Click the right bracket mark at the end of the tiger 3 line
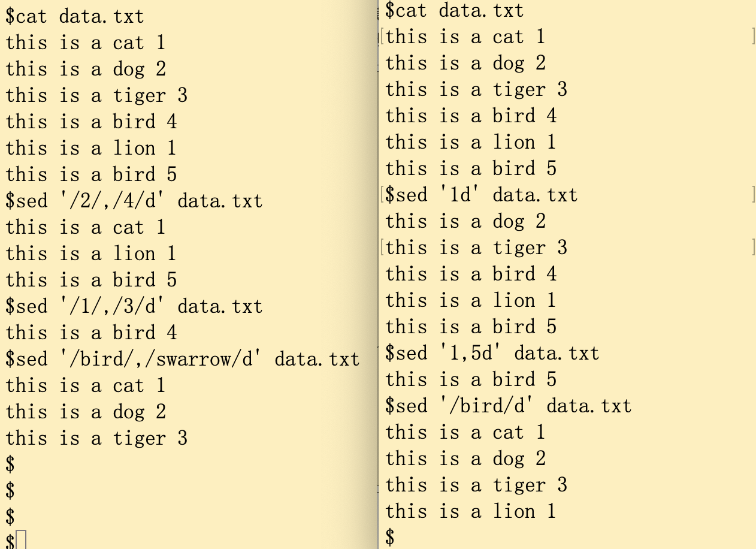756x549 pixels. click(x=754, y=248)
